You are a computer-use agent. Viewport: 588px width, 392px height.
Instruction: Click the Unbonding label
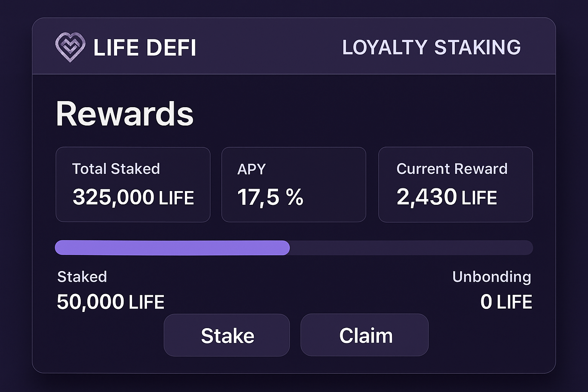pos(492,276)
